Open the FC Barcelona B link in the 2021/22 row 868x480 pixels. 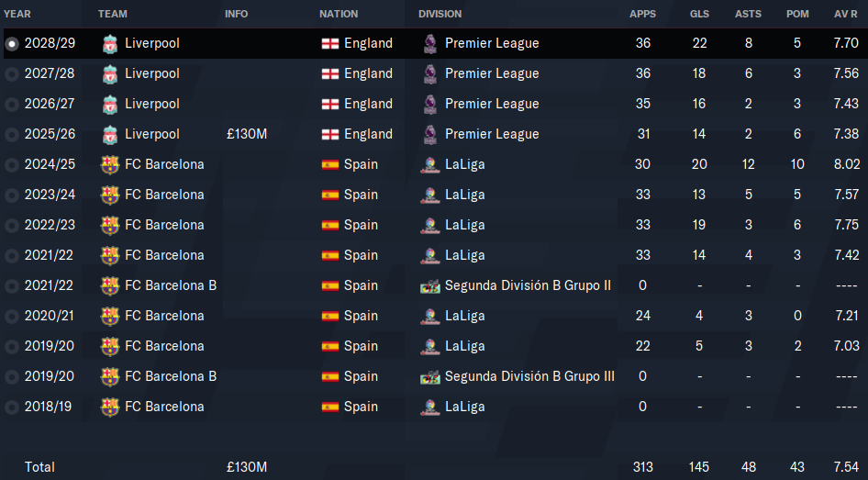click(x=171, y=285)
